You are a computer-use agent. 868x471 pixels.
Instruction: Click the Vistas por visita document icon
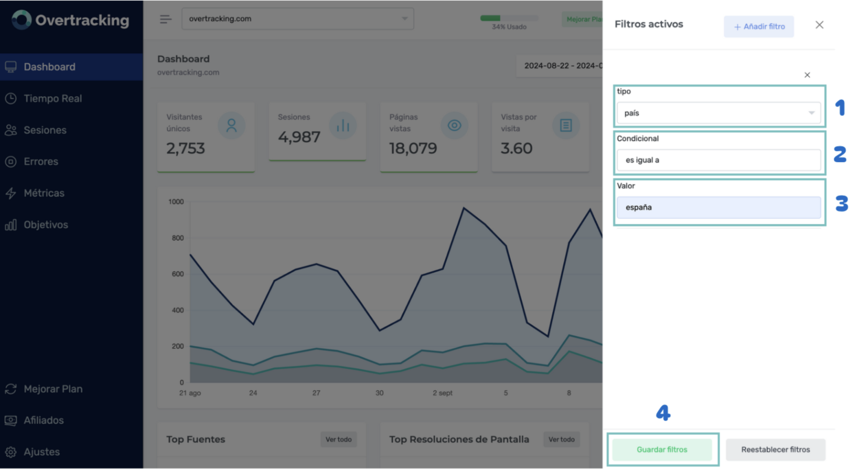[566, 125]
